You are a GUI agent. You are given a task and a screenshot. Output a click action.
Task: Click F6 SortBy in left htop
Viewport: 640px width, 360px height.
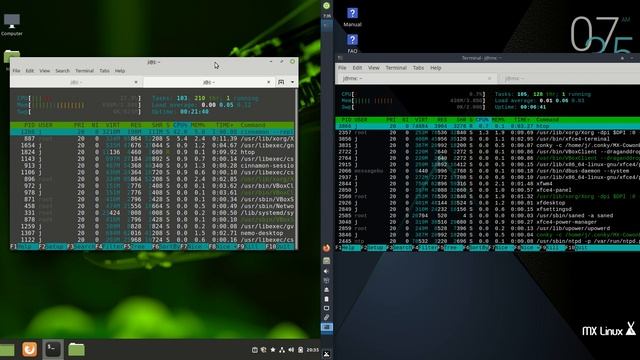coord(166,247)
